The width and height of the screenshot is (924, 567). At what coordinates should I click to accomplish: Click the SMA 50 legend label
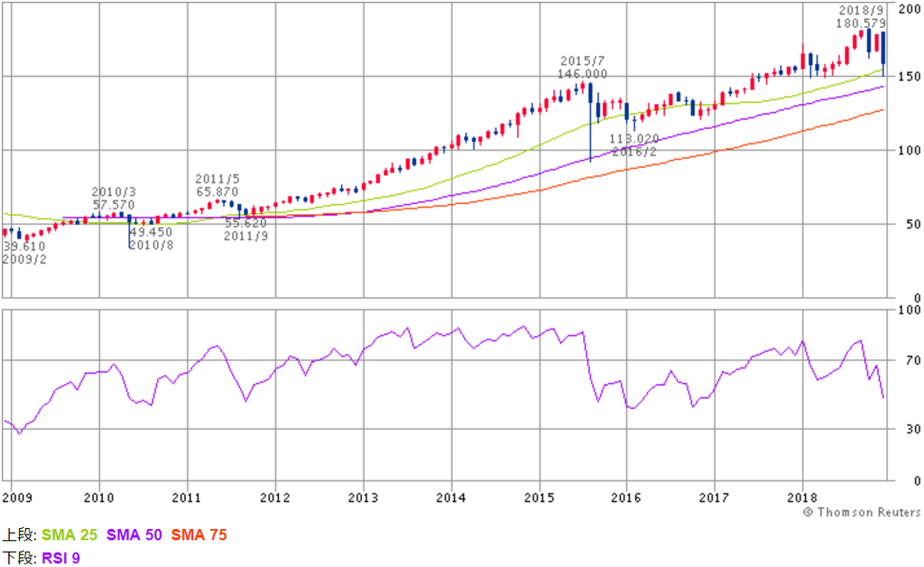pyautogui.click(x=134, y=535)
